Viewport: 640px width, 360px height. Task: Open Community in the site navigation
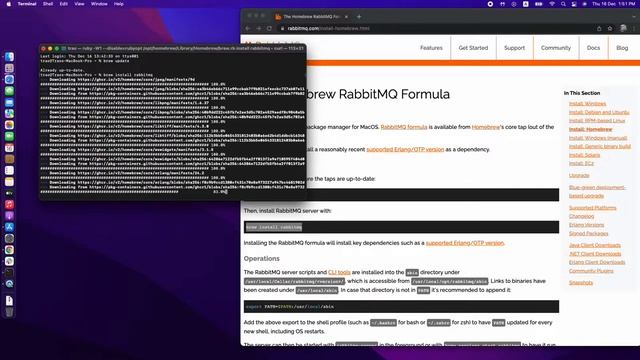(556, 48)
